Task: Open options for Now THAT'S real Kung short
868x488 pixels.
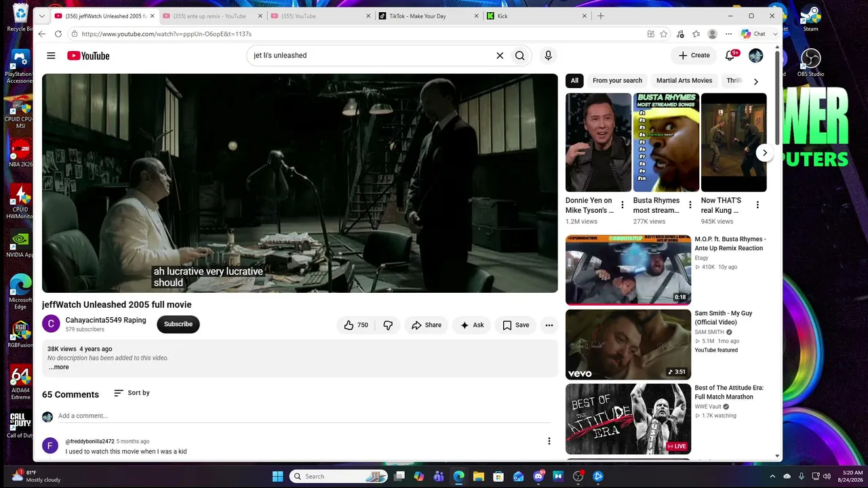Action: point(757,205)
